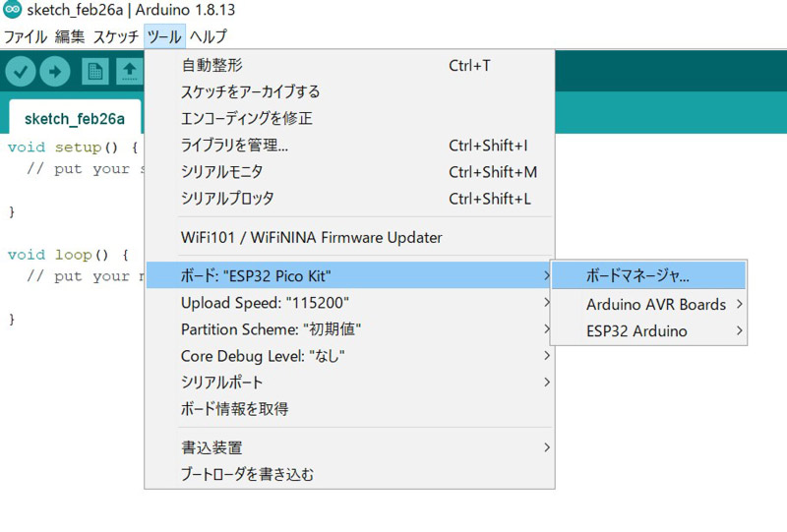Open ボードマネージャ... in submenu

tap(648, 275)
